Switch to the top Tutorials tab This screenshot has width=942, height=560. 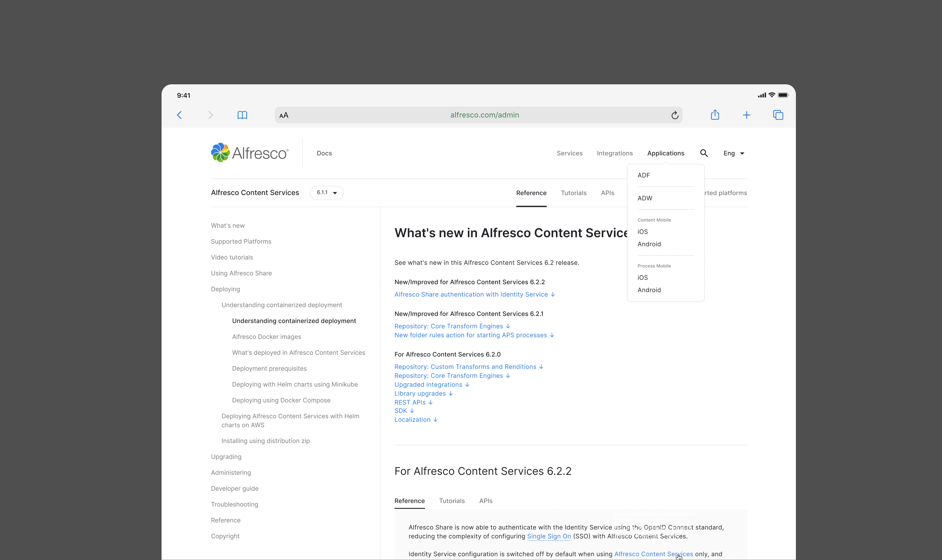click(x=573, y=193)
